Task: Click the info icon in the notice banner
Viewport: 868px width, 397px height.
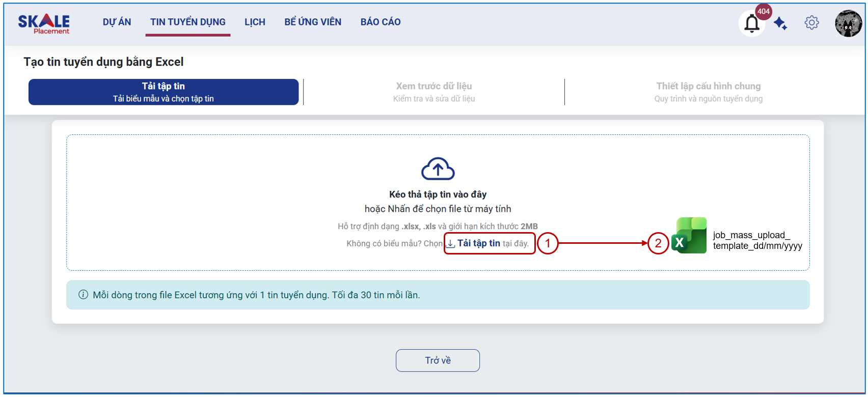Action: (83, 295)
